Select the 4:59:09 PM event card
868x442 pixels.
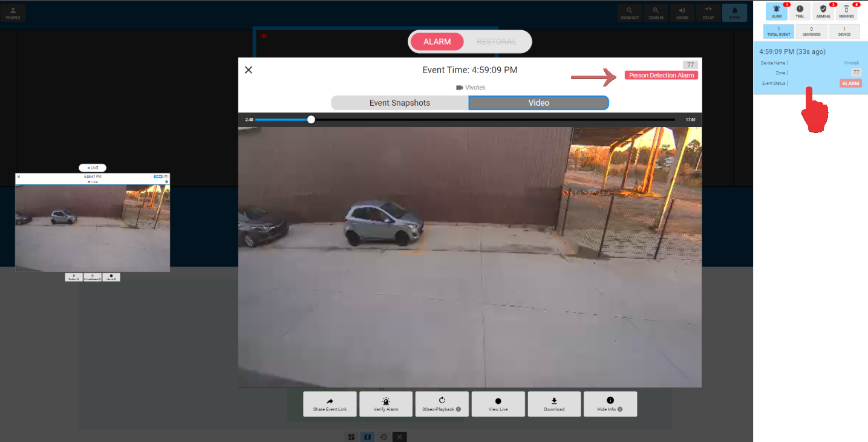coord(811,68)
